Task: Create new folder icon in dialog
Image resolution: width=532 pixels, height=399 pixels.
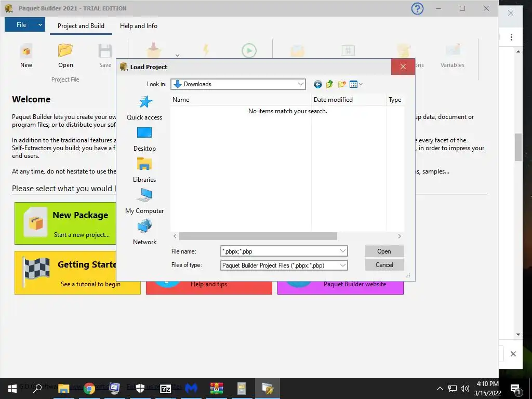Action: click(x=342, y=84)
